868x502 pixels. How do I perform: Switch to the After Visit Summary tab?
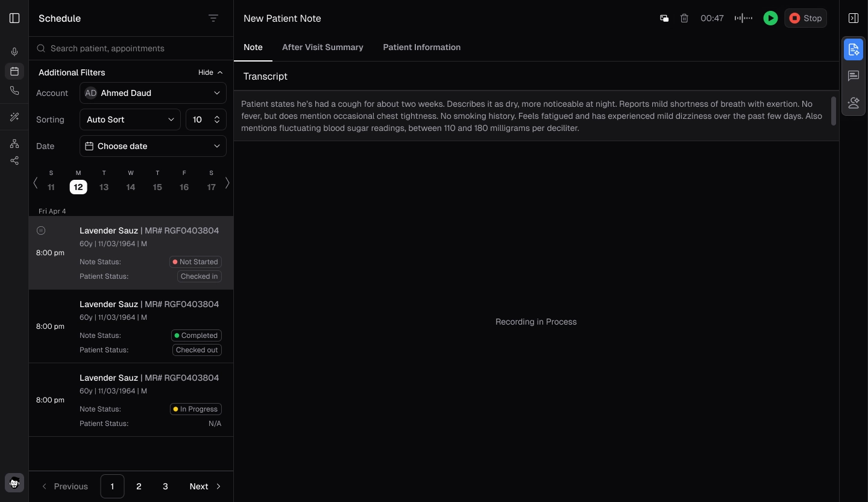click(322, 47)
